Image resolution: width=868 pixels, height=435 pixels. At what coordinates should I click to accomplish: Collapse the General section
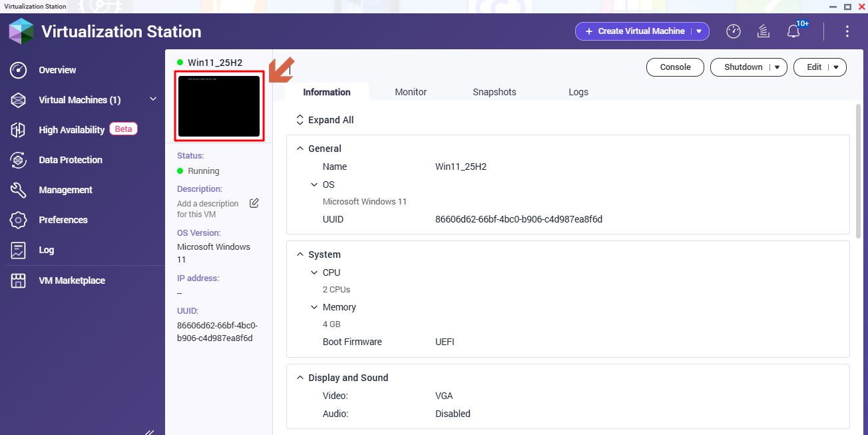(300, 149)
